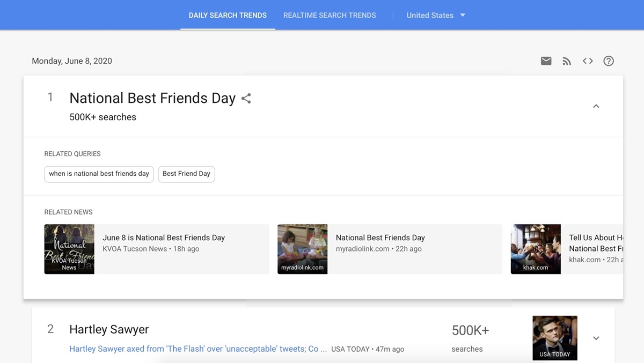Click the email subscription envelope icon
Screen dimensions: 644x363
tap(546, 61)
